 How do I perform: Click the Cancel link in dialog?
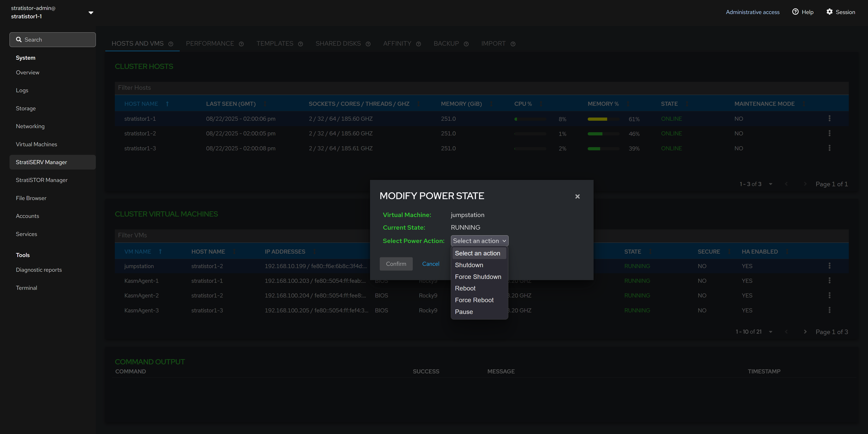(x=430, y=264)
